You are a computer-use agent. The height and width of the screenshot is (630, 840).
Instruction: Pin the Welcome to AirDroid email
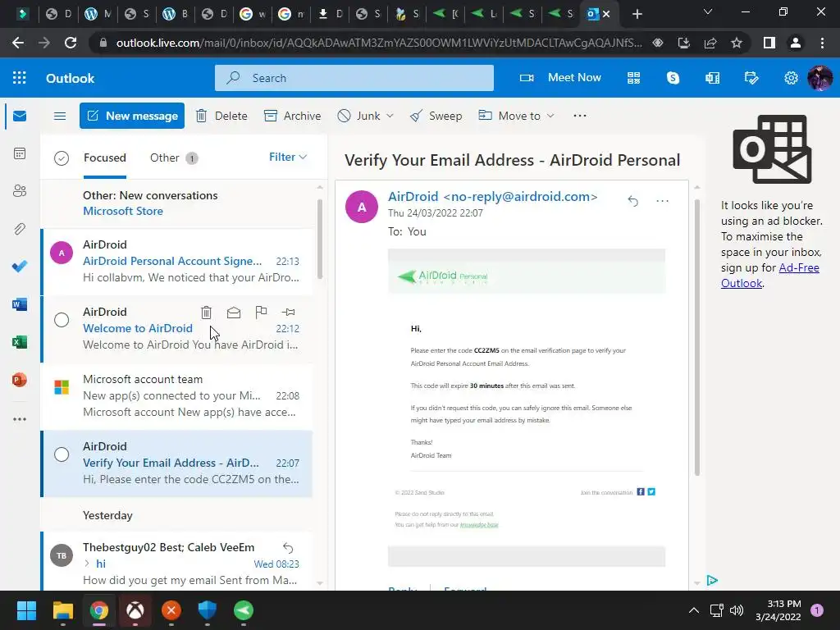[x=288, y=312]
